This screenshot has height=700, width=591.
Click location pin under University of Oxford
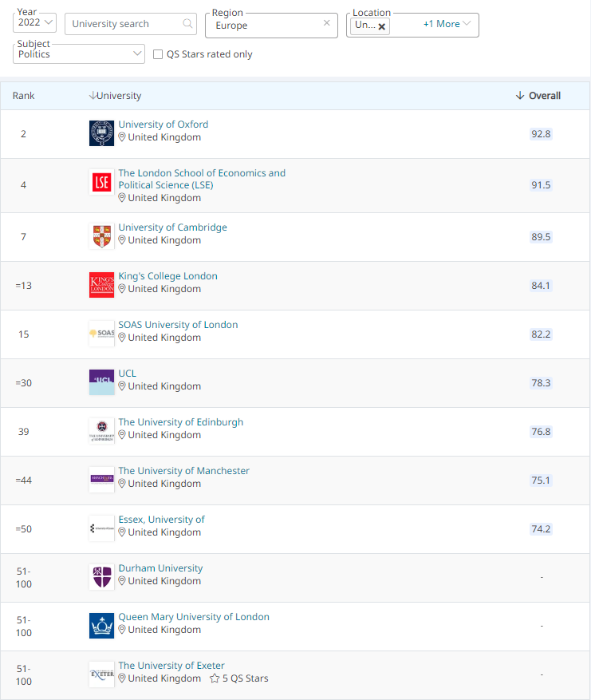[x=122, y=137]
